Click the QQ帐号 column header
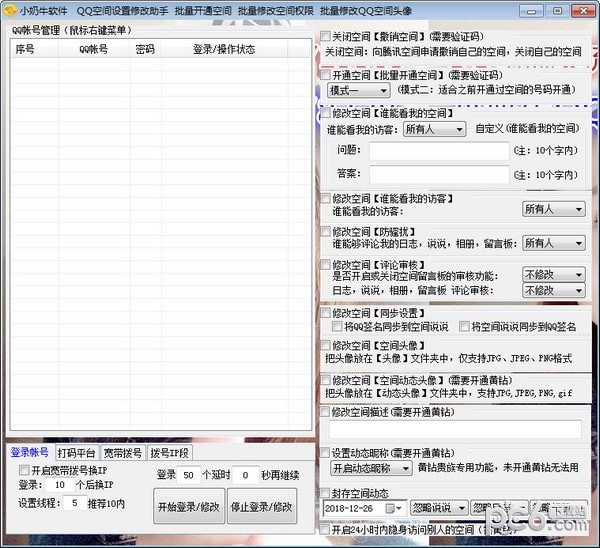Viewport: 600px width, 548px height. [94, 49]
